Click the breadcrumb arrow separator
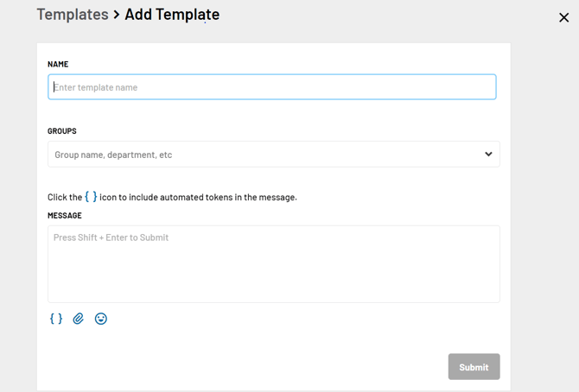579x392 pixels. [x=117, y=15]
